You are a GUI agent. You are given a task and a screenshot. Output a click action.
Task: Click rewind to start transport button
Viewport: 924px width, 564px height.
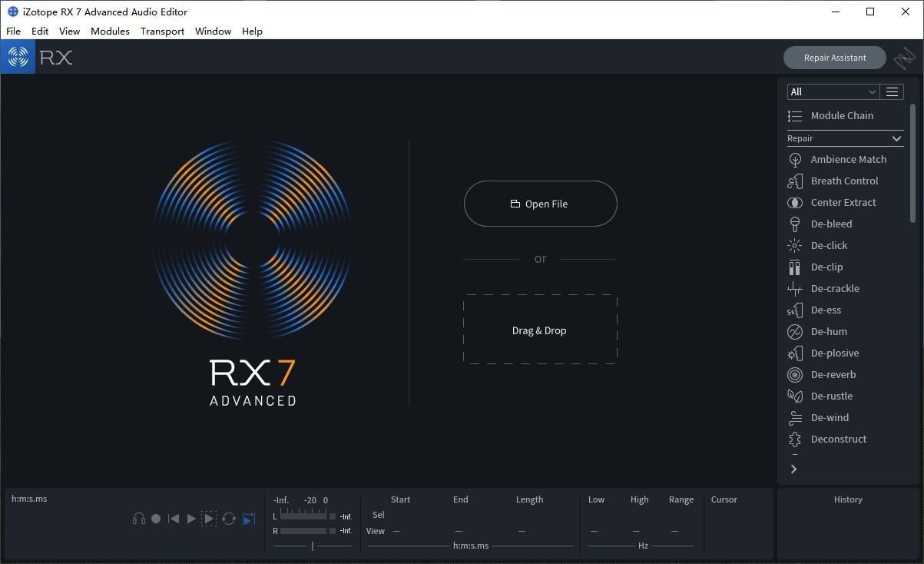pyautogui.click(x=174, y=519)
